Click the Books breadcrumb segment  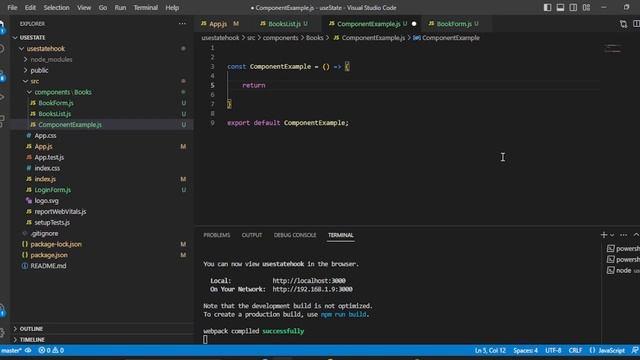[x=314, y=38]
